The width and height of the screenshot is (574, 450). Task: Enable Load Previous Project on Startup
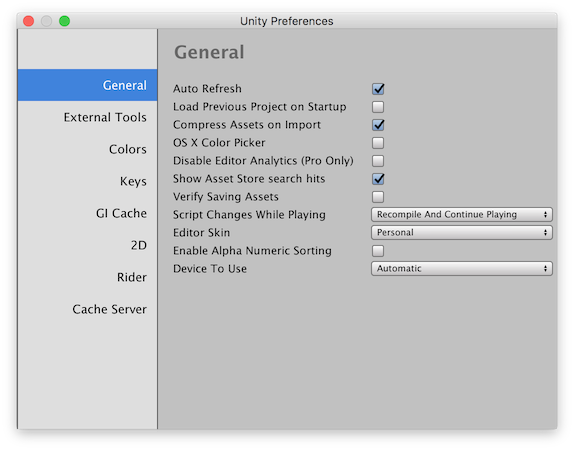[378, 107]
